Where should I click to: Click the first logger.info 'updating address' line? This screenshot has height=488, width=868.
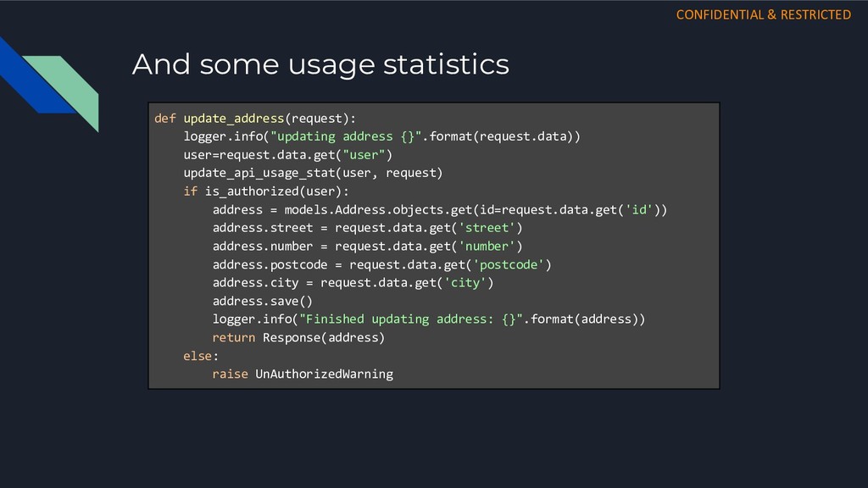tap(382, 136)
